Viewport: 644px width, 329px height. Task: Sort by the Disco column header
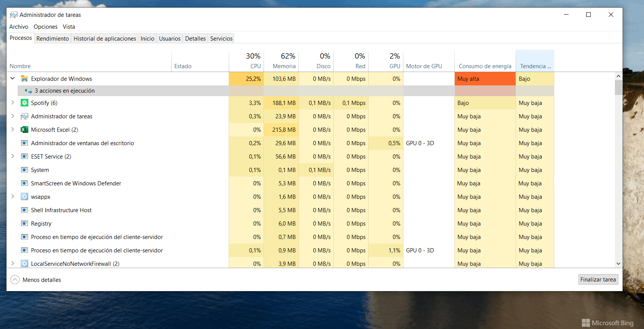316,61
